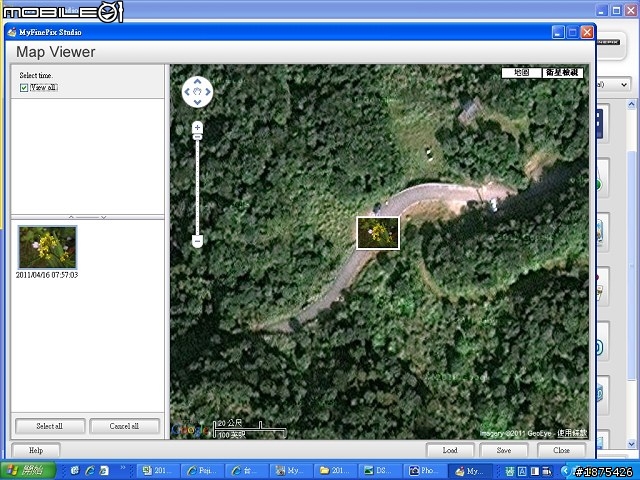
Task: Open the Windows Start menu
Action: click(x=28, y=471)
